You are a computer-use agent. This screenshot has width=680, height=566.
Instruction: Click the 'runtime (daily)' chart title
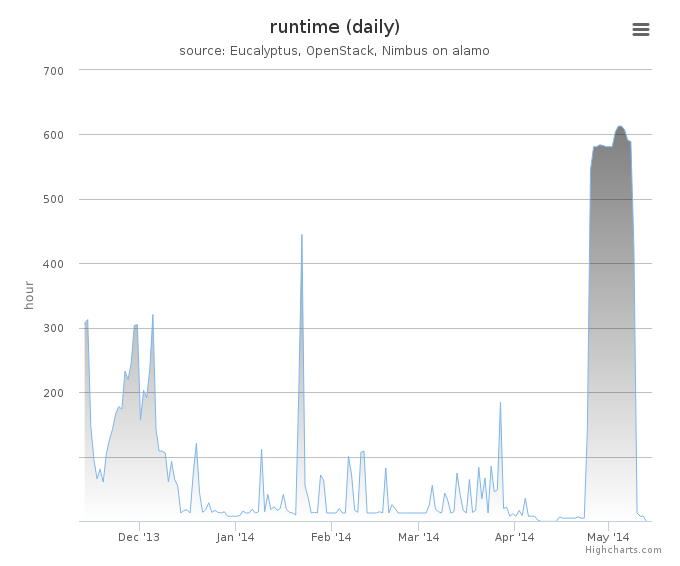[x=335, y=27]
